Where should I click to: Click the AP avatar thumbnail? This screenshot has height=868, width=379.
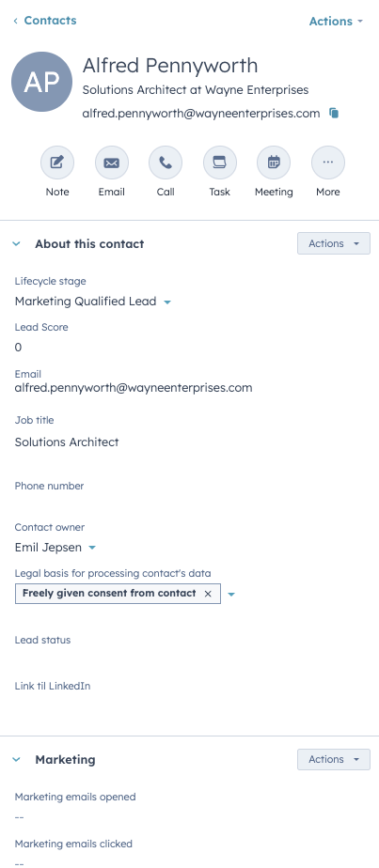[41, 82]
